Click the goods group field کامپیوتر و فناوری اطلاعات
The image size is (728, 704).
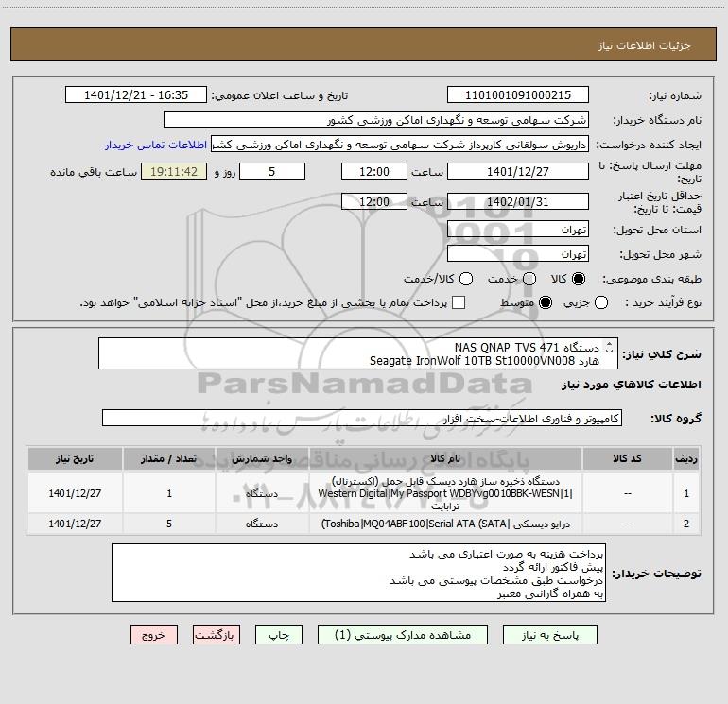[x=362, y=418]
